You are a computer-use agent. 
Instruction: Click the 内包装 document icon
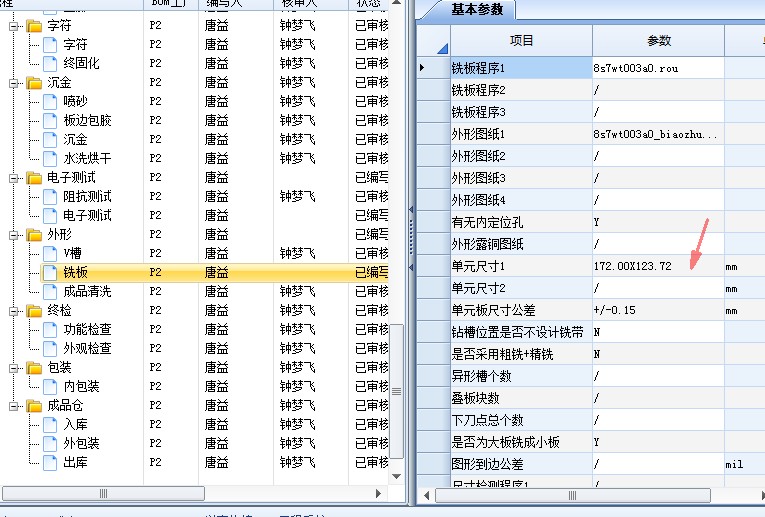pyautogui.click(x=50, y=387)
